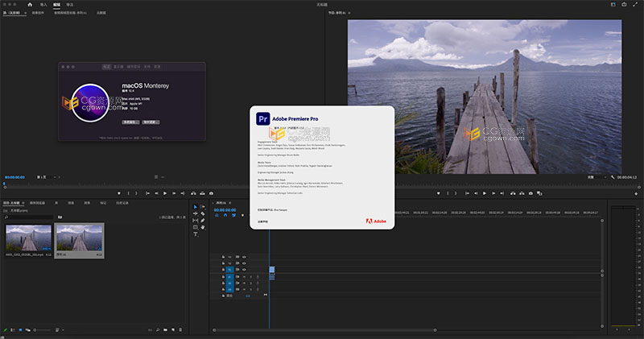Switch Project panel to list view
The image size is (644, 339).
point(13,330)
